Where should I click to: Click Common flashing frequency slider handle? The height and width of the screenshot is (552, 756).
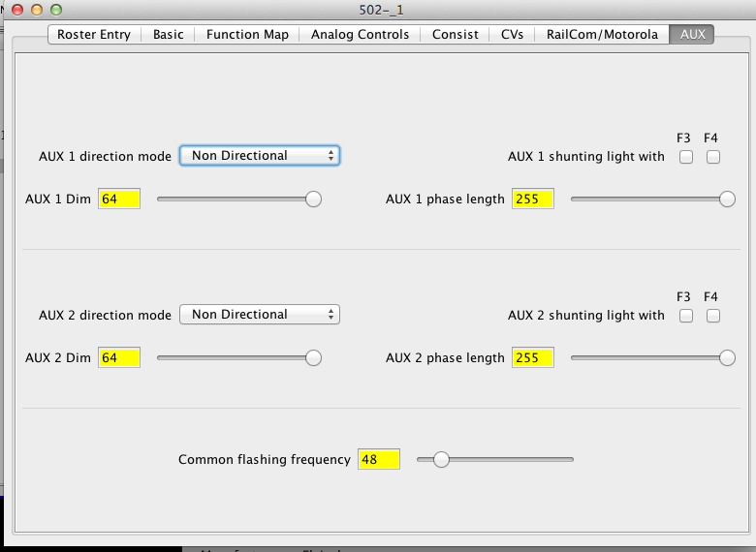441,460
